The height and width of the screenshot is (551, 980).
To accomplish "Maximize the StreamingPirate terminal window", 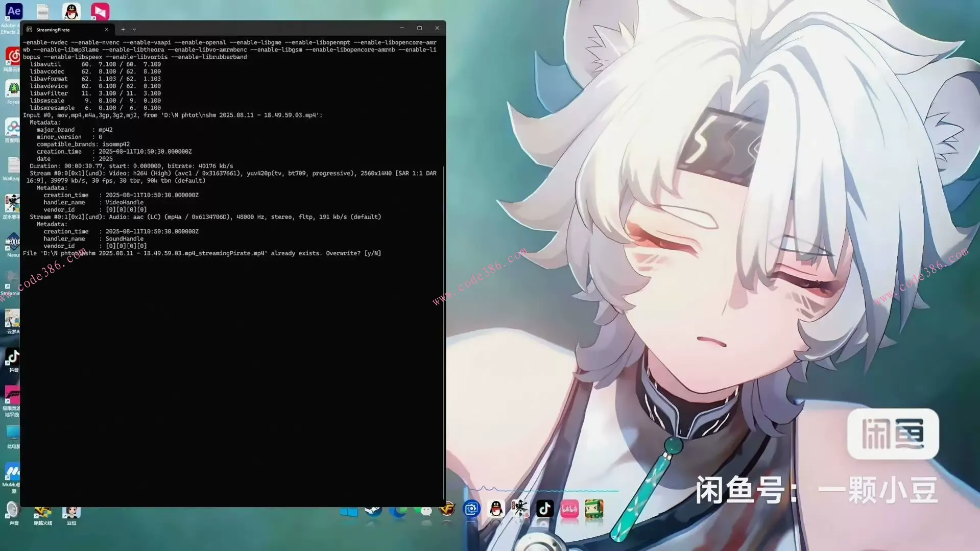I will [419, 28].
